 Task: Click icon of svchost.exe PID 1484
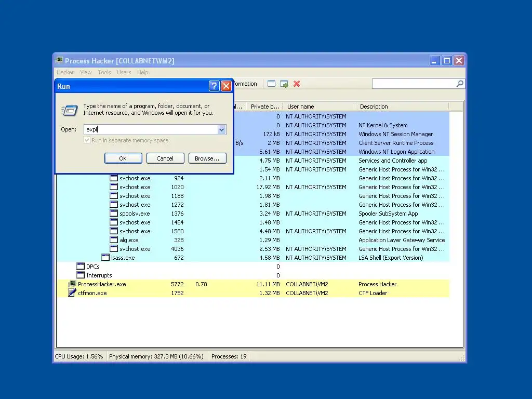[x=114, y=222]
